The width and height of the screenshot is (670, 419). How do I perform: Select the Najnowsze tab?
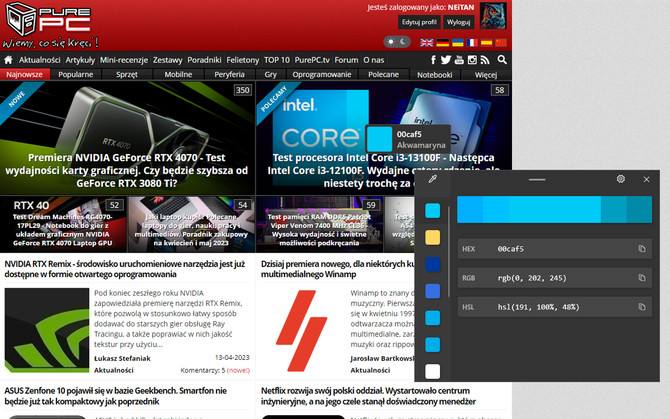click(x=25, y=74)
